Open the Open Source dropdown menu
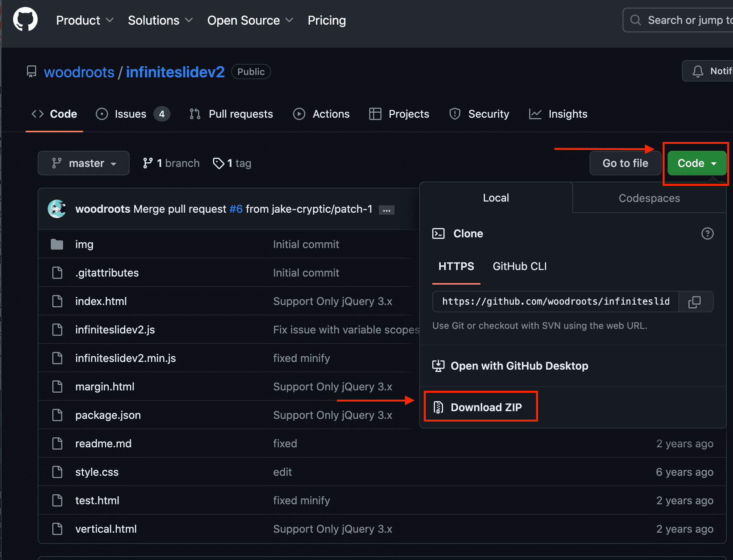 250,20
